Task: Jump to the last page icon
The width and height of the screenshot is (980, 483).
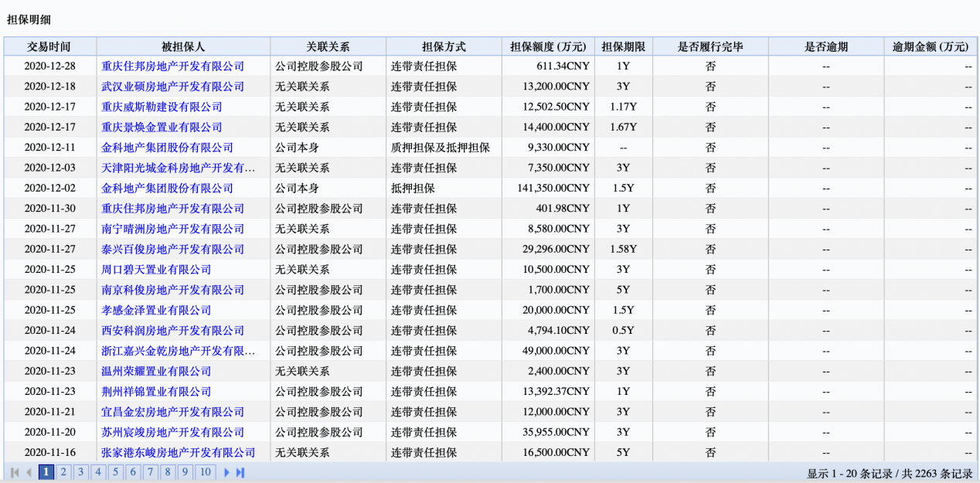Action: coord(240,472)
